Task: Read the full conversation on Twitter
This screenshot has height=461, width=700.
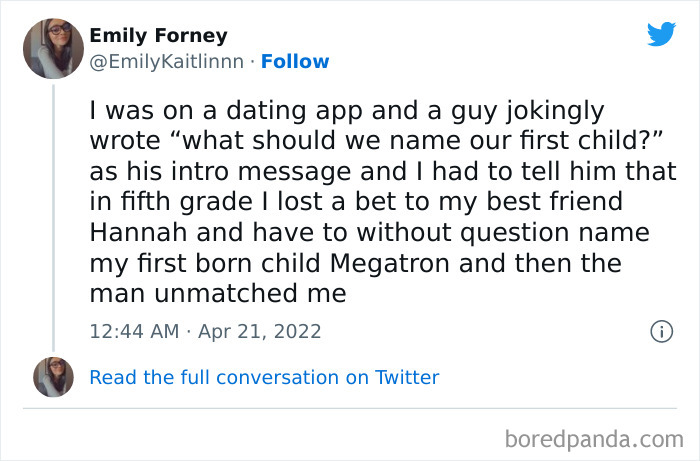Action: [264, 377]
